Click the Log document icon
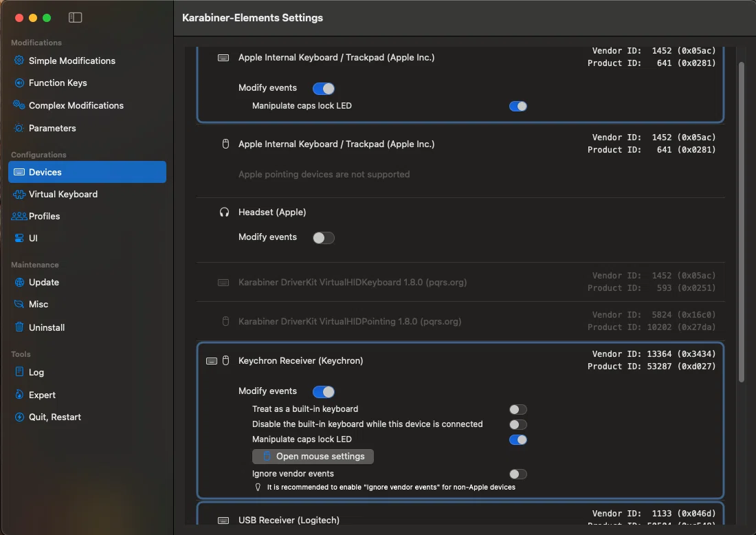This screenshot has width=756, height=535. (x=19, y=372)
